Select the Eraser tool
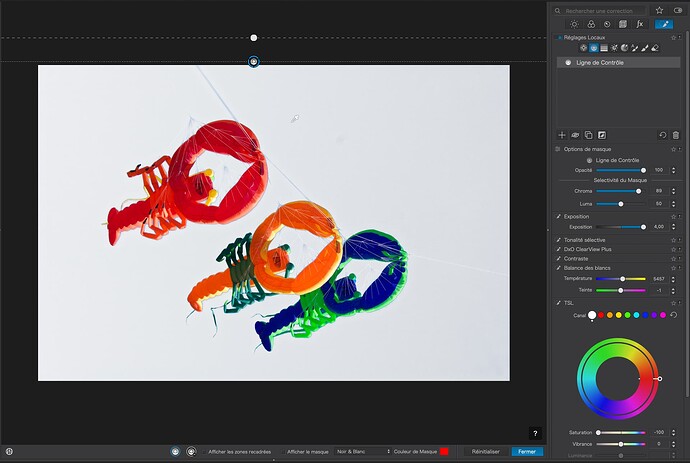 pos(655,48)
